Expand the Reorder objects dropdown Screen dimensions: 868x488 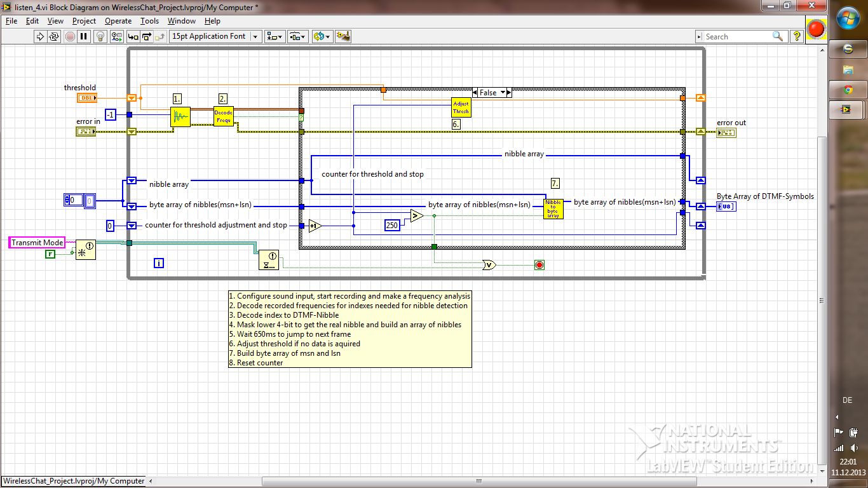[322, 36]
